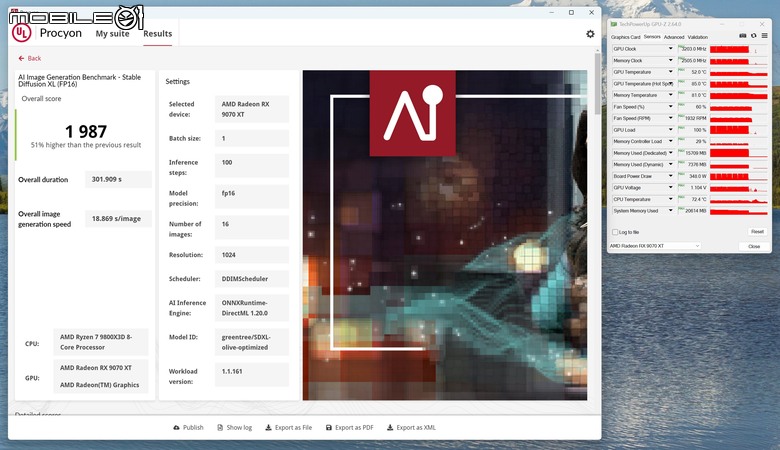
Task: Click Export as File
Action: 289,427
